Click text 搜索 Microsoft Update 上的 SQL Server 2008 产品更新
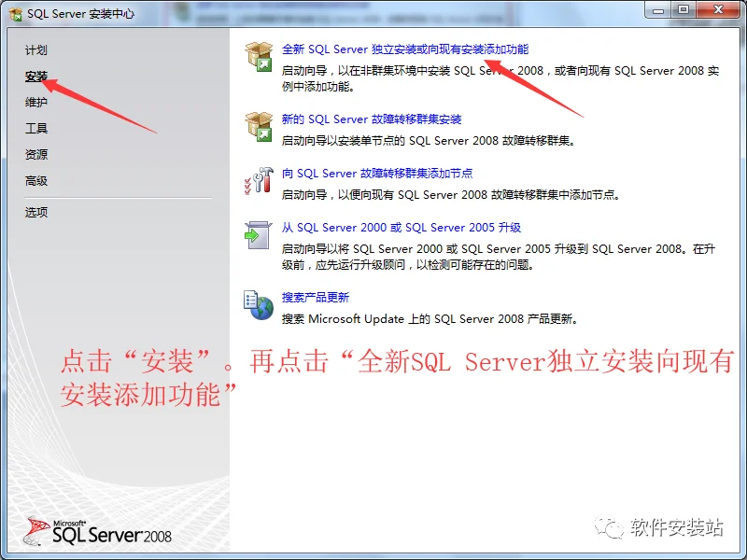Screen dimensions: 747x560 pos(430,319)
